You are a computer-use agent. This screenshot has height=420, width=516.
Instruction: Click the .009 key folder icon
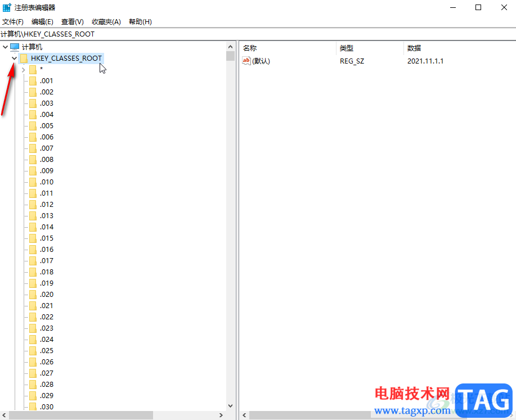(33, 171)
